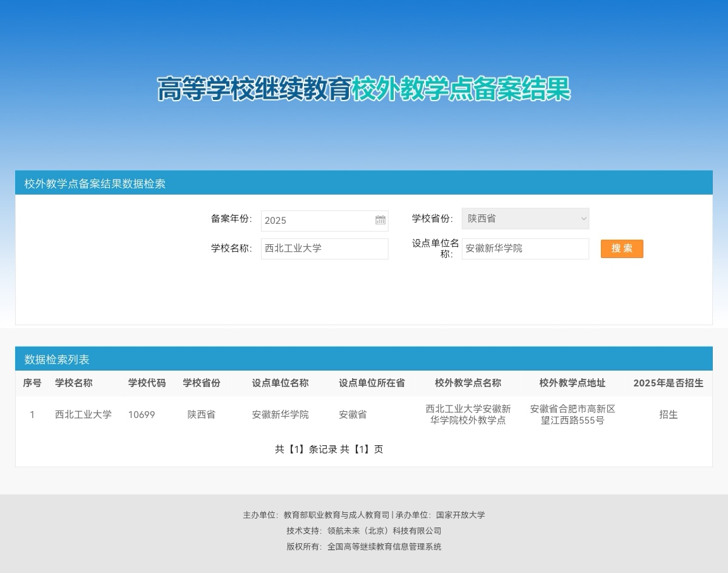Viewport: 728px width, 573px height.
Task: Click the 数据检索列表 panel header
Action: [57, 359]
